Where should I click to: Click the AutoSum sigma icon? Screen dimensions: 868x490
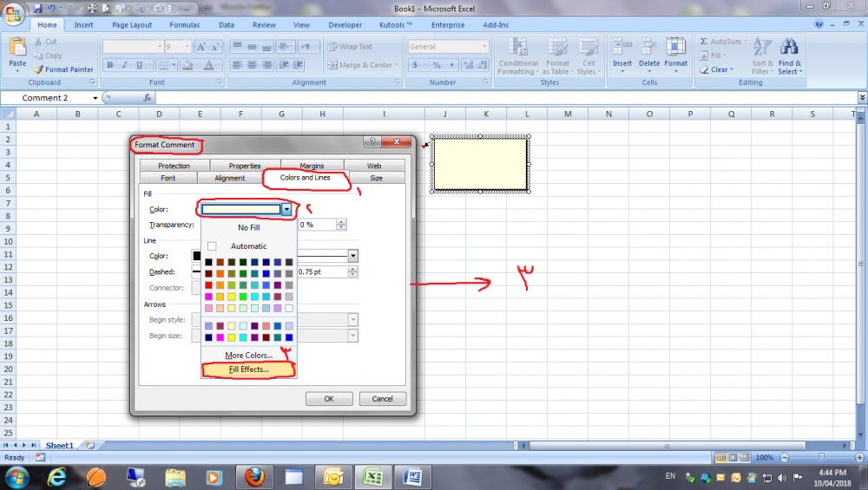[x=704, y=42]
